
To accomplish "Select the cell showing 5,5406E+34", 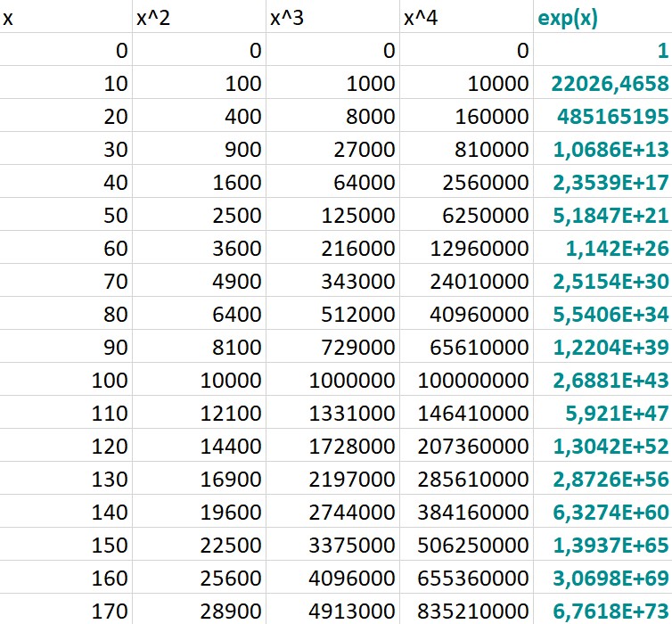I will (x=603, y=314).
